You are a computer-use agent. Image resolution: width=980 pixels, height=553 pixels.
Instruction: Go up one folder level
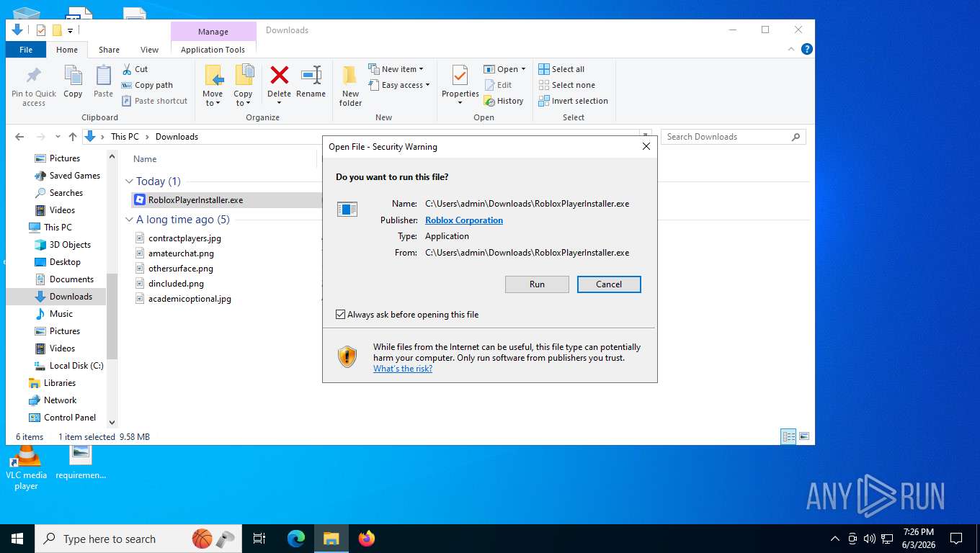click(73, 137)
